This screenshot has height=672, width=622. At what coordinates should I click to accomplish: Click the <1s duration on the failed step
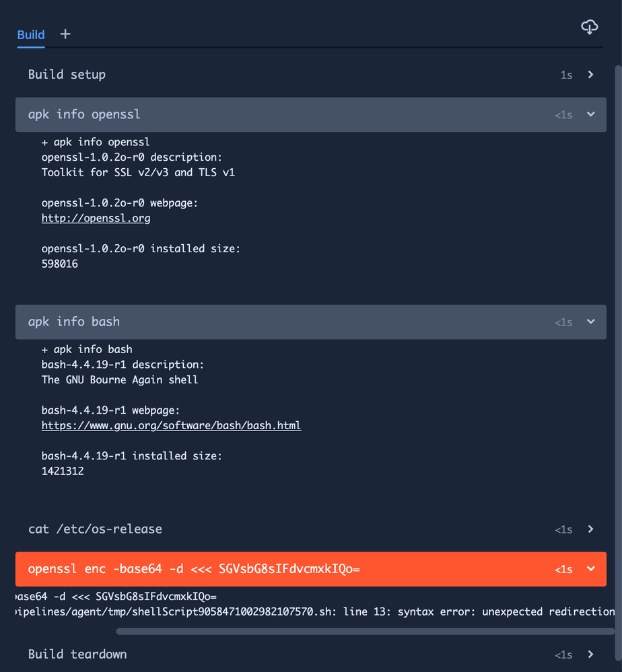click(563, 570)
